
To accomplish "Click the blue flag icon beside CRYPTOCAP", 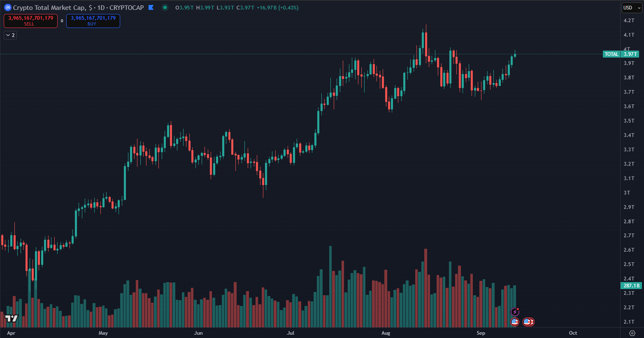I will click(151, 7).
